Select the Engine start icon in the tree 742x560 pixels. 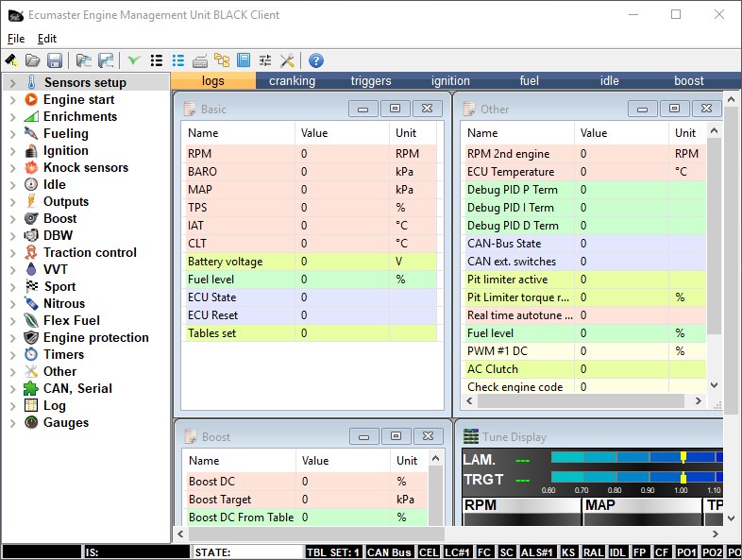pyautogui.click(x=31, y=99)
